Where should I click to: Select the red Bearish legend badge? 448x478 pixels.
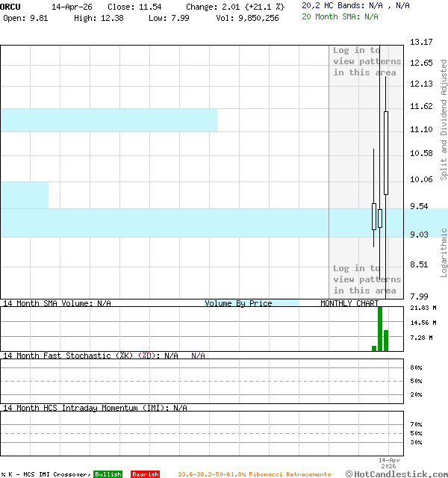(145, 474)
